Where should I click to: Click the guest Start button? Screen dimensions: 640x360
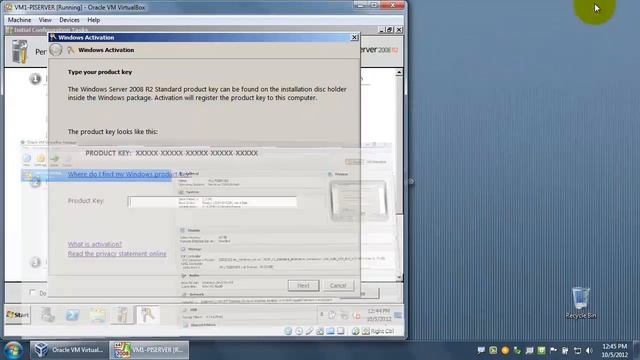click(18, 315)
